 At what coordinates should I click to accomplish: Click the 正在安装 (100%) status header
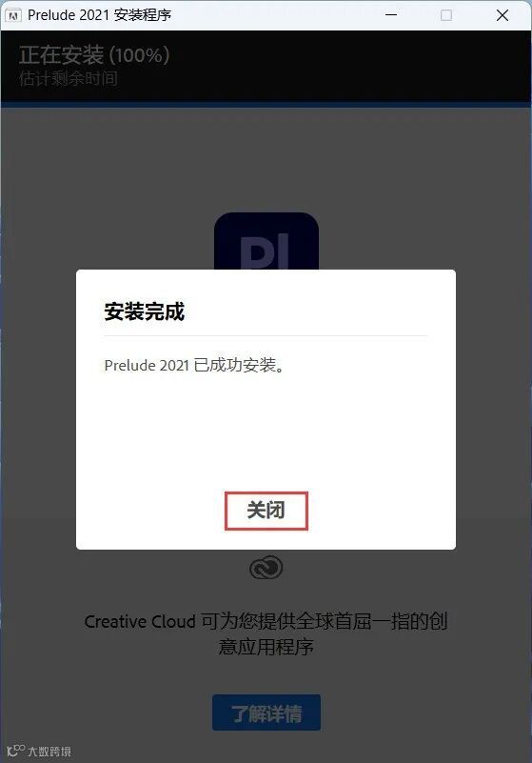pyautogui.click(x=94, y=55)
